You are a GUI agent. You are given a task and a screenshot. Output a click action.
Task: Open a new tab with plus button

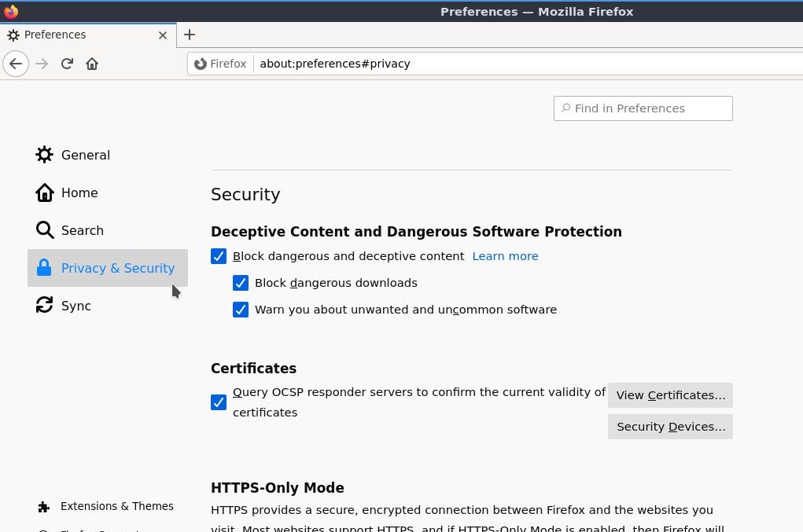190,35
